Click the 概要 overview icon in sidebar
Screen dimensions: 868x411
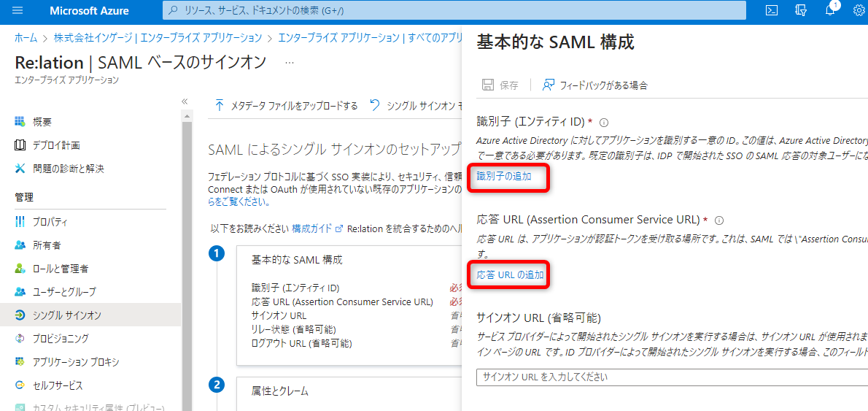[20, 121]
